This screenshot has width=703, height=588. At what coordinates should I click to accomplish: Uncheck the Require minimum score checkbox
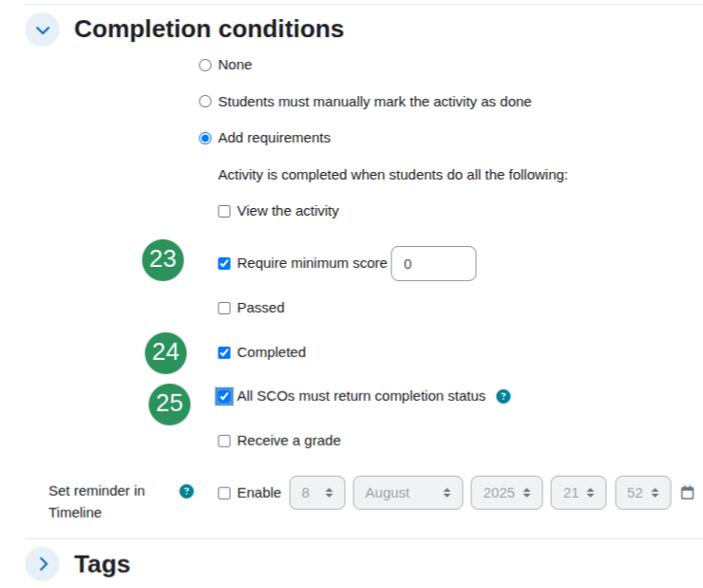[224, 263]
